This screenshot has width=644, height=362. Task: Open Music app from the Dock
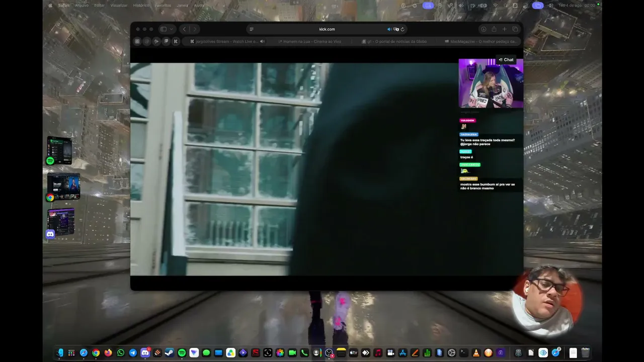378,353
